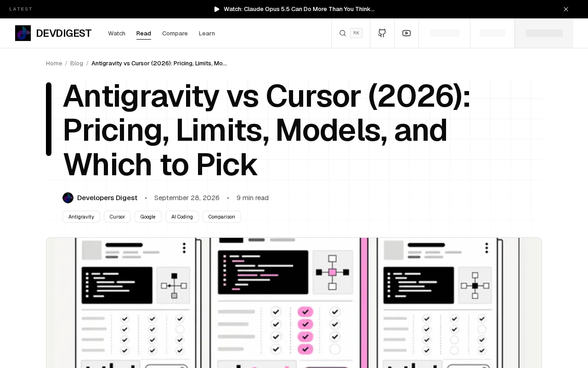Open search with the magnifier icon
The image size is (588, 368).
tap(343, 33)
